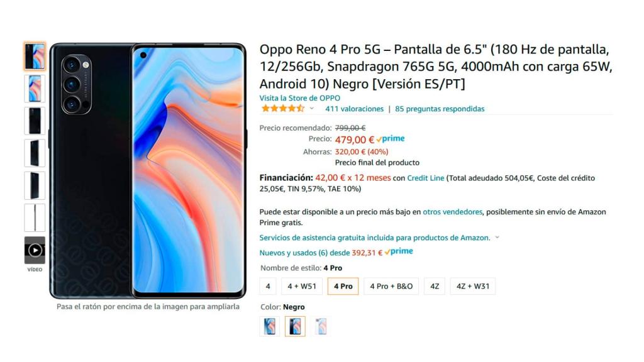Select the "4 Pro" style option

point(343,286)
